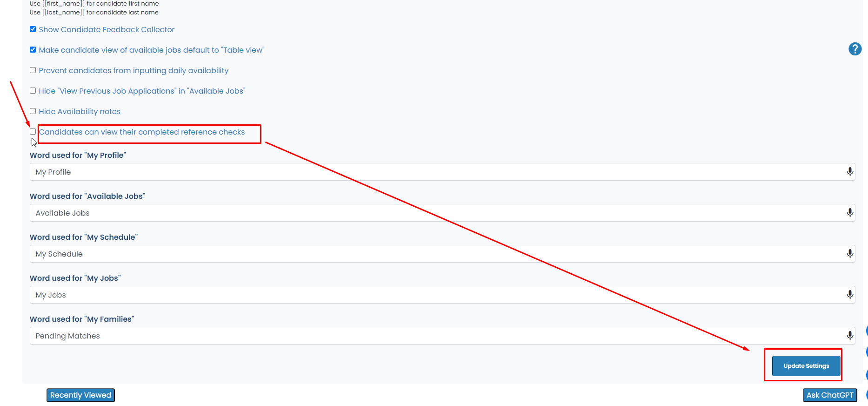Uncheck the Table view default checkbox
Viewport: 868px width, 406px height.
click(33, 50)
